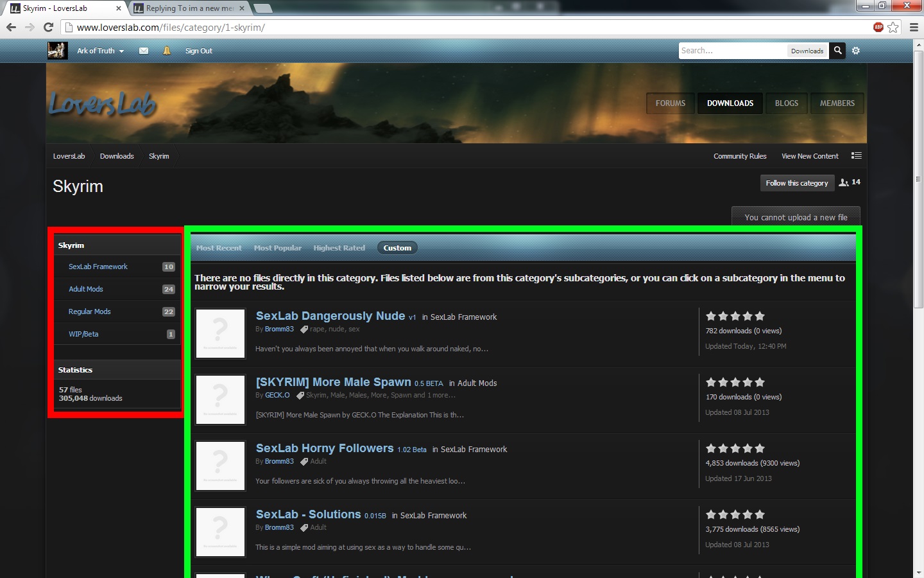Click the browser forward arrow
The image size is (924, 578).
point(30,27)
